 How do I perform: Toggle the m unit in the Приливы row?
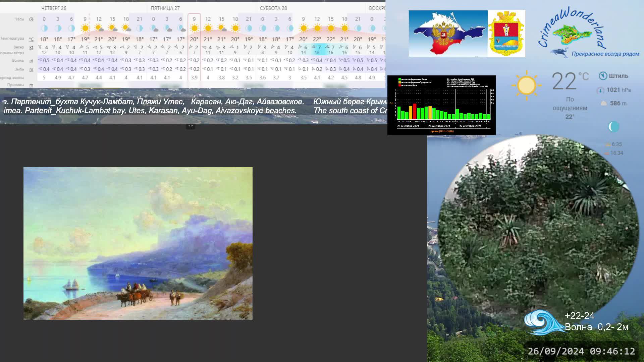pos(31,85)
